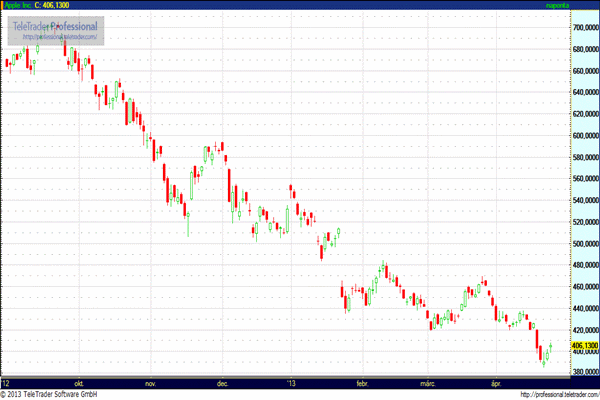Click the 700,0000 price axis label
Screen dimensions: 600x400
click(x=584, y=28)
